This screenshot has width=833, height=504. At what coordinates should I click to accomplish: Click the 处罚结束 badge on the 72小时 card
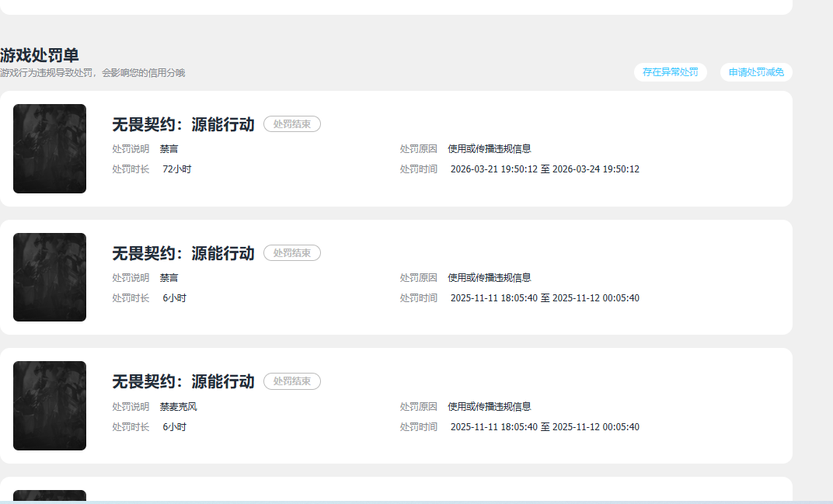[292, 124]
